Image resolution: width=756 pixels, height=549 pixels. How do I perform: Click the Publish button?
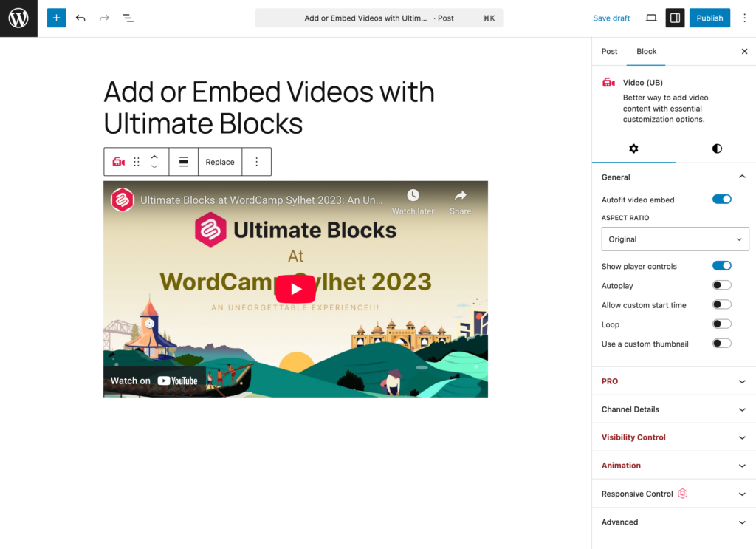(x=709, y=18)
